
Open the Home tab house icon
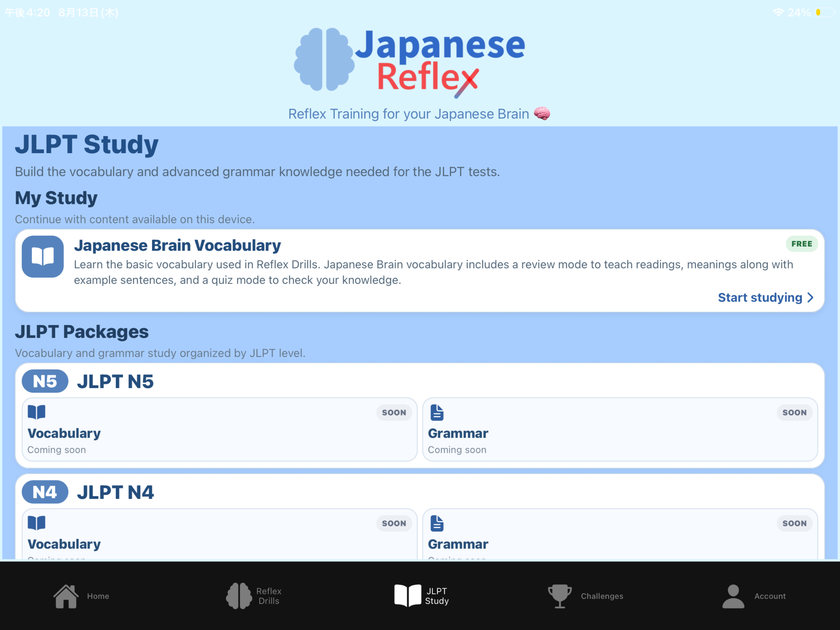pyautogui.click(x=66, y=596)
